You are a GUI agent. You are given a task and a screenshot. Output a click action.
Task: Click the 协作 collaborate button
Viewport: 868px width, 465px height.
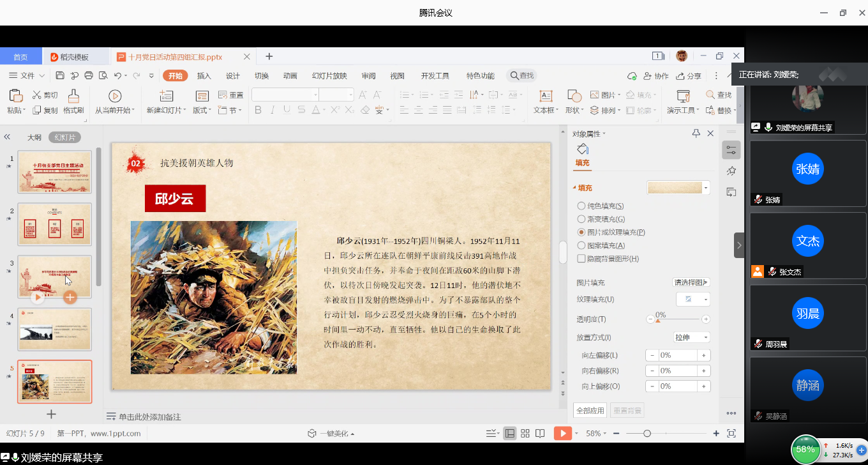(656, 76)
